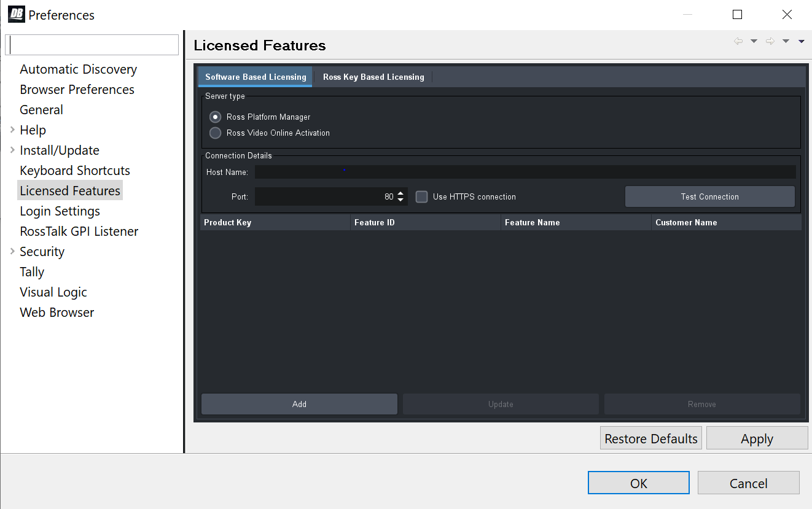Click Restore Defaults
Viewport: 812px width, 509px height.
(x=650, y=438)
